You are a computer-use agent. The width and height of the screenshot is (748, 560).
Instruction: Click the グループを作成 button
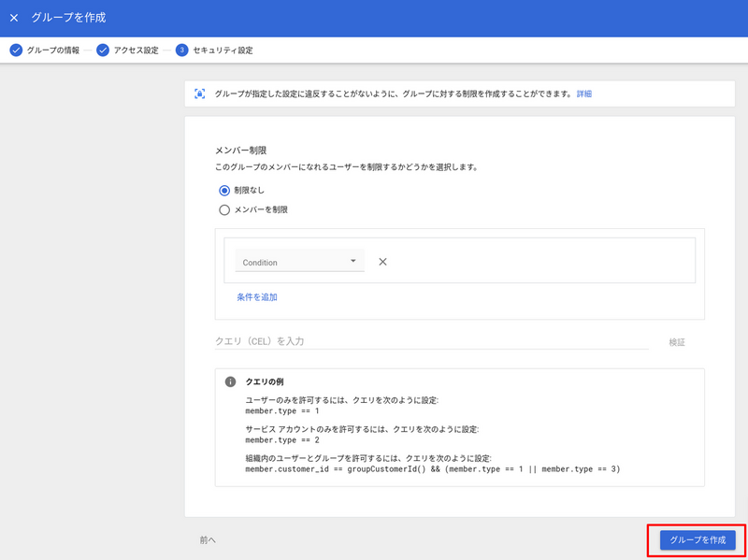coord(698,540)
